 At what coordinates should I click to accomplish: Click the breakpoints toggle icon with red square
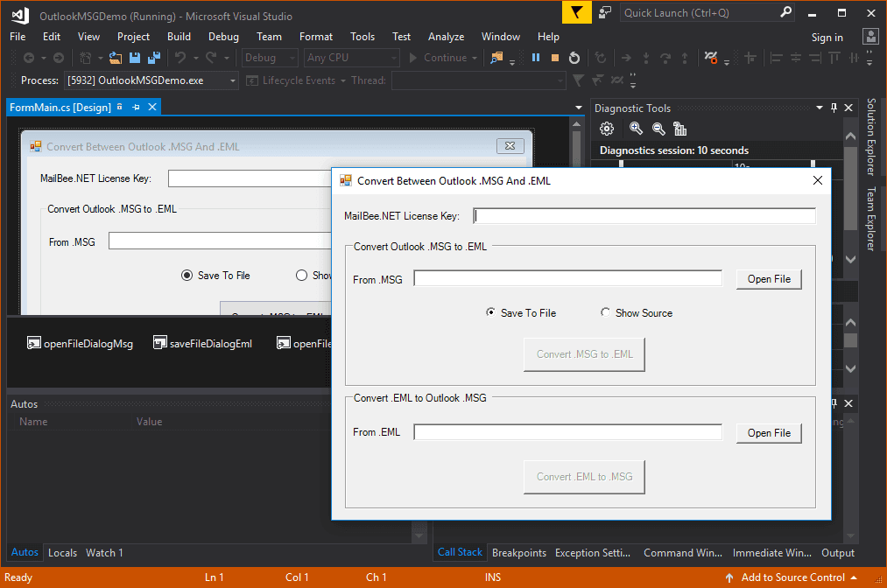click(711, 58)
